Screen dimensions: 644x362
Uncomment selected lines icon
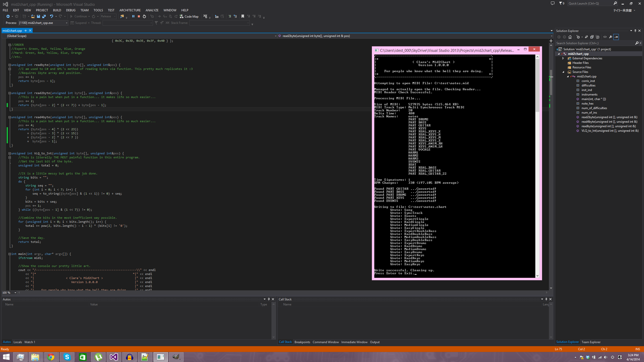(235, 16)
